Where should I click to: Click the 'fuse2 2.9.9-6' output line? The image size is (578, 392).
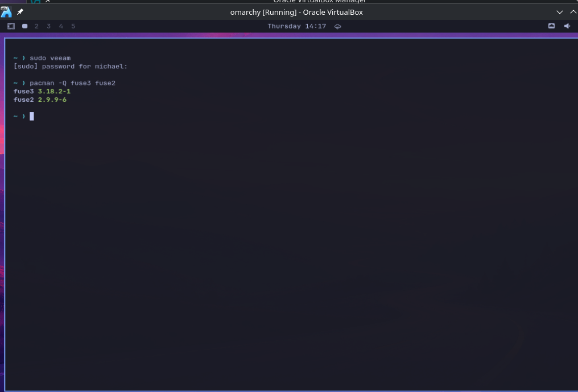coord(40,100)
